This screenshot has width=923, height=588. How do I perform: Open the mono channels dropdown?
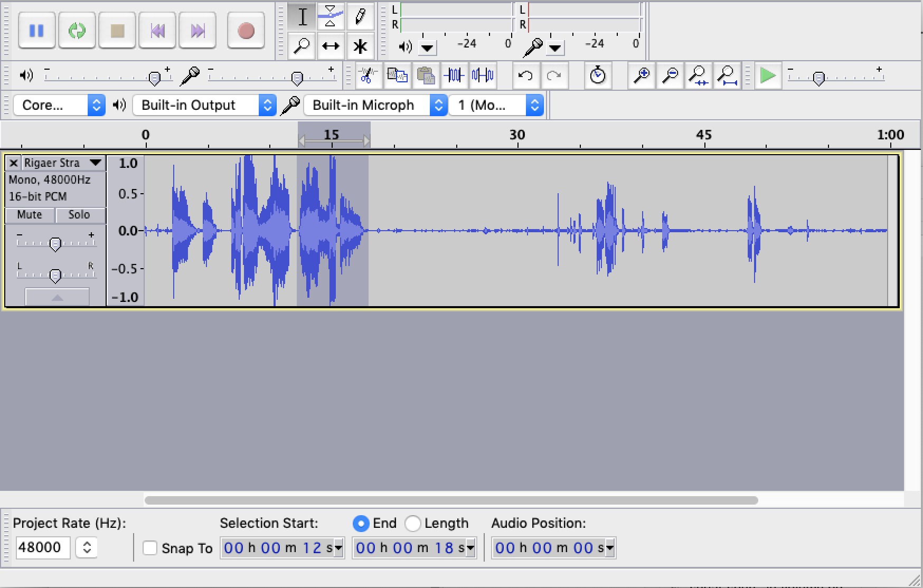coord(496,105)
